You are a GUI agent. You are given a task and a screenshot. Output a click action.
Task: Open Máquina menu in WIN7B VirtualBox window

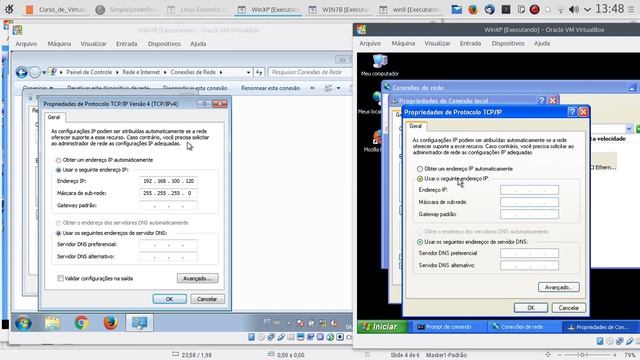(x=59, y=44)
